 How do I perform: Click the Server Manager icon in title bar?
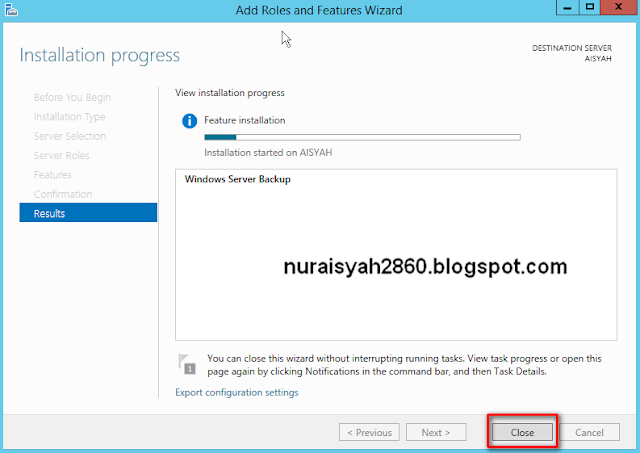pyautogui.click(x=11, y=10)
